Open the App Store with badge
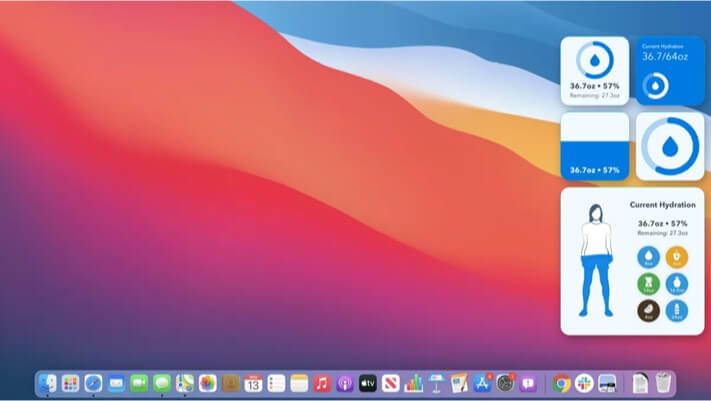The image size is (711, 401). click(x=482, y=384)
